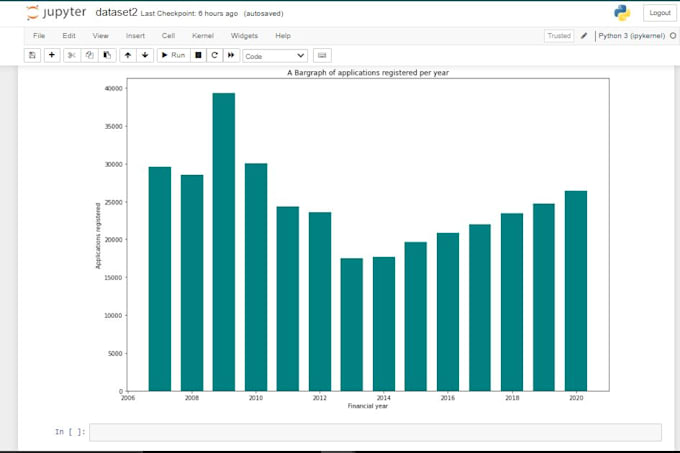The width and height of the screenshot is (680, 453).
Task: Click the Financial year axis label
Action: pyautogui.click(x=368, y=406)
